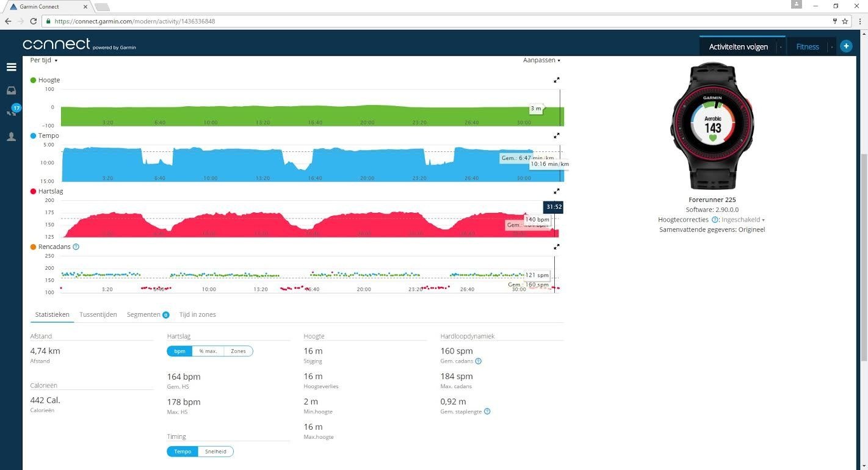Select the bpm heart rate option

click(x=179, y=351)
